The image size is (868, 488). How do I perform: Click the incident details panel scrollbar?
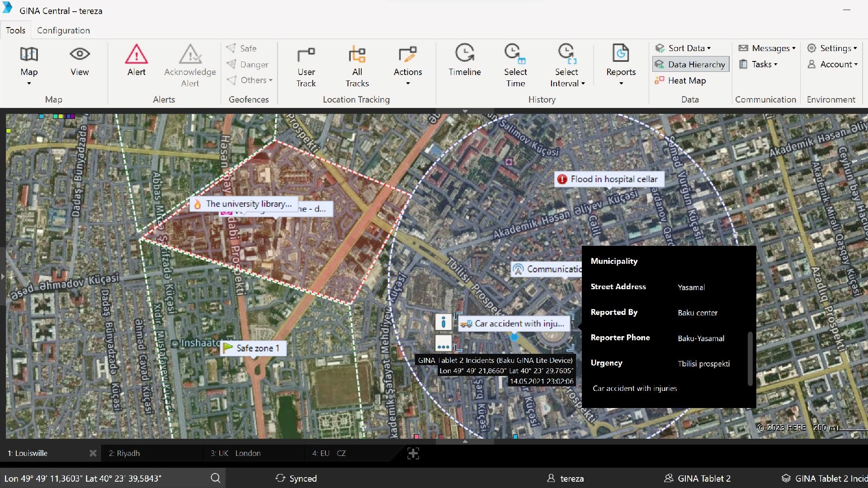[750, 359]
